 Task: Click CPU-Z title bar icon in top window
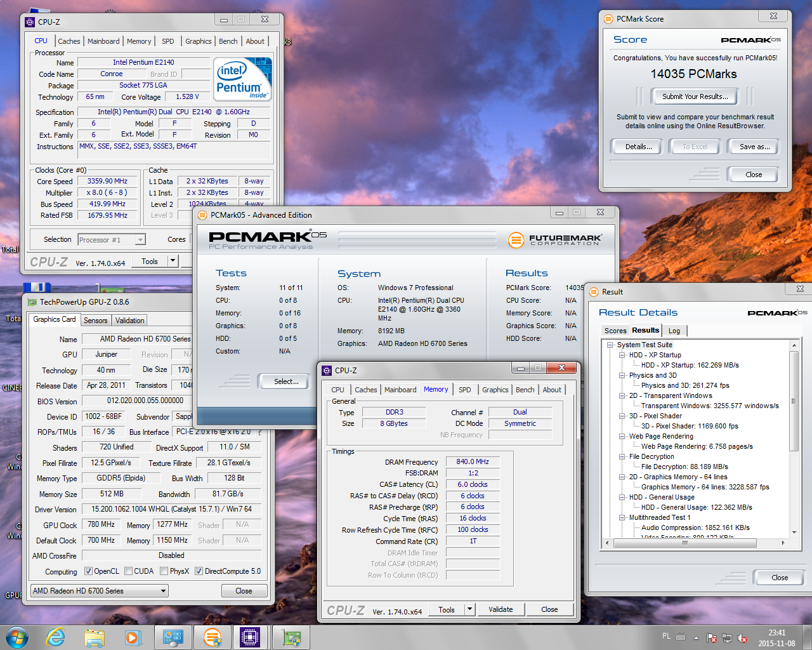30,22
